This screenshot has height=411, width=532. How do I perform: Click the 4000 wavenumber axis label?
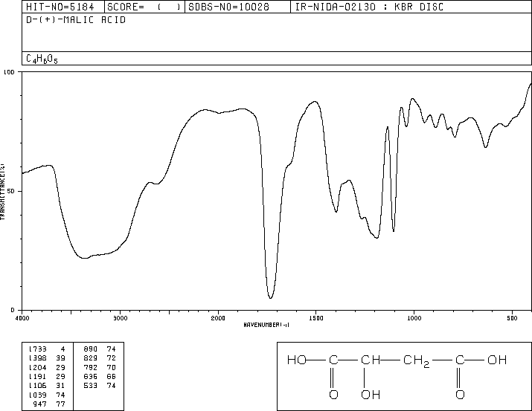click(22, 318)
